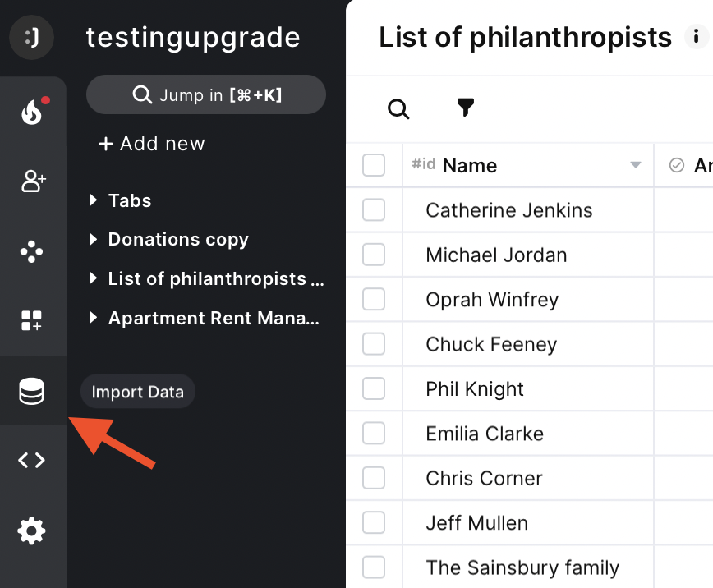This screenshot has height=588, width=713.
Task: Check the row checkbox for Catherine Jenkins
Action: tap(374, 210)
